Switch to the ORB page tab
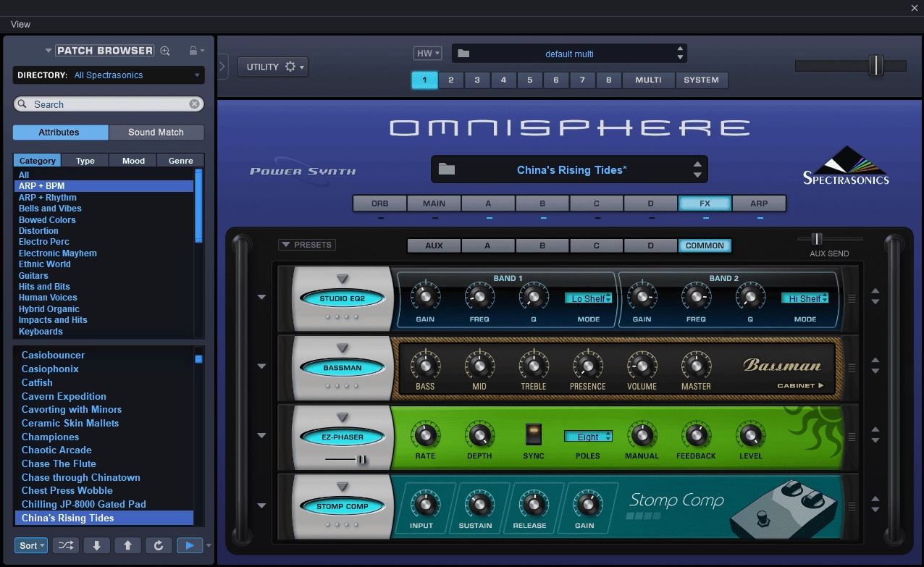924x567 pixels. pos(379,203)
